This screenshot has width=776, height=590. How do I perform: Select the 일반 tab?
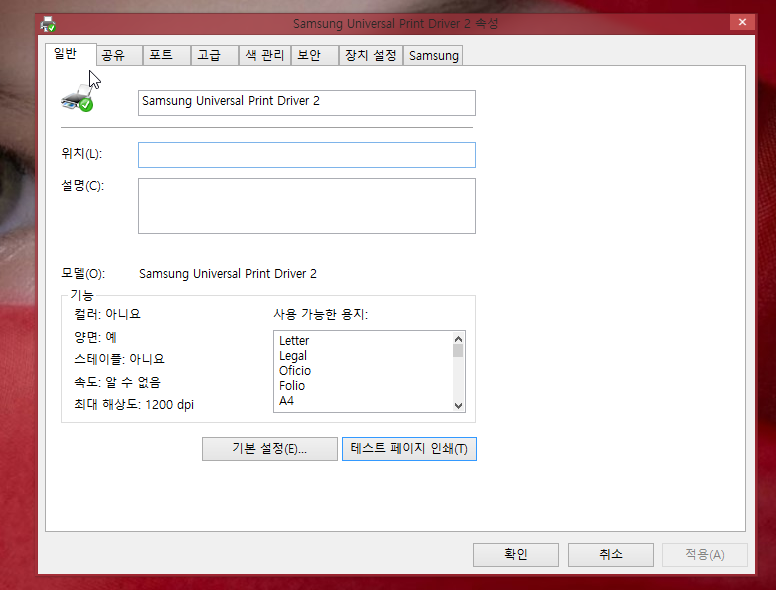pos(70,54)
